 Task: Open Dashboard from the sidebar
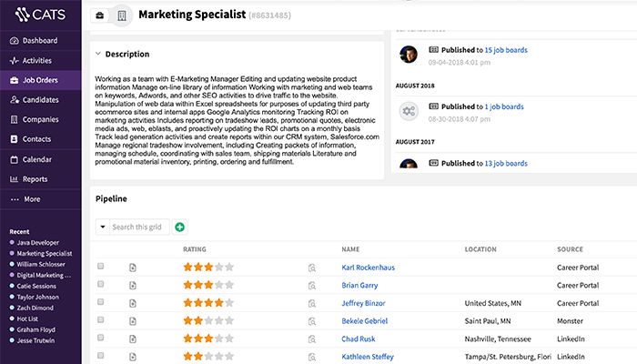pyautogui.click(x=40, y=41)
